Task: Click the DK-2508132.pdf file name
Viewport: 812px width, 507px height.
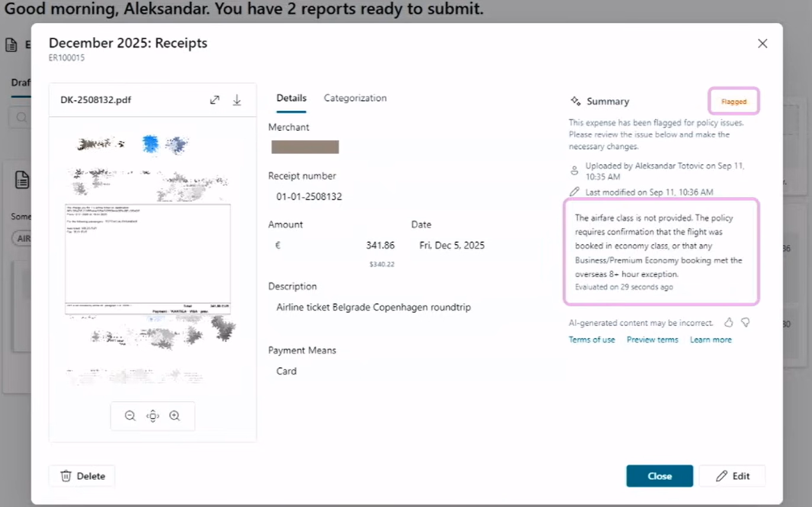Action: click(x=96, y=100)
